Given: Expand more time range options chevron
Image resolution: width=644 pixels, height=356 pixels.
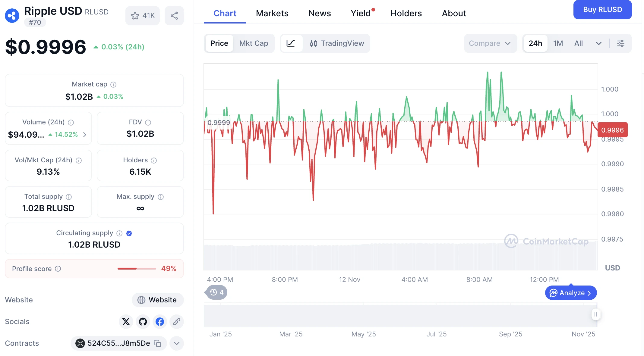Looking at the screenshot, I should tap(599, 43).
